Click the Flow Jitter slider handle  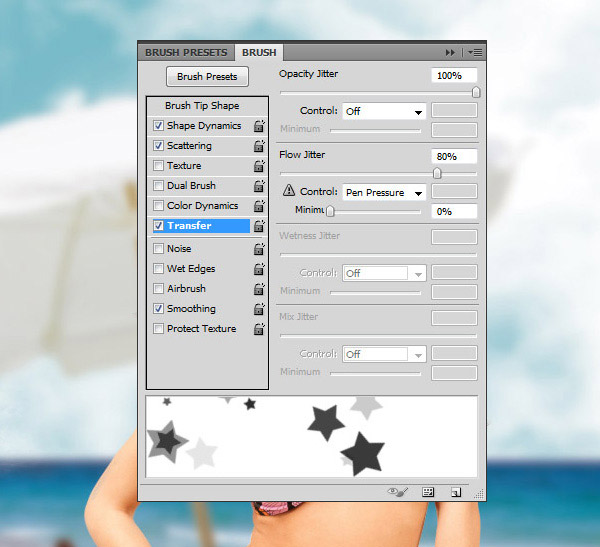pyautogui.click(x=437, y=173)
